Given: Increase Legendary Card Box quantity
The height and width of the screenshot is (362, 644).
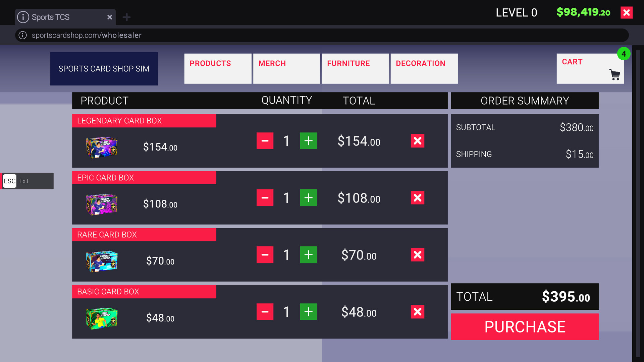Looking at the screenshot, I should point(308,141).
